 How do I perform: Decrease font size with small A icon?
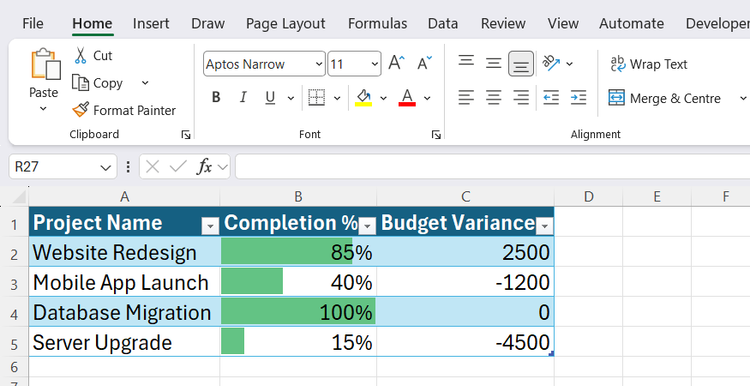(424, 63)
